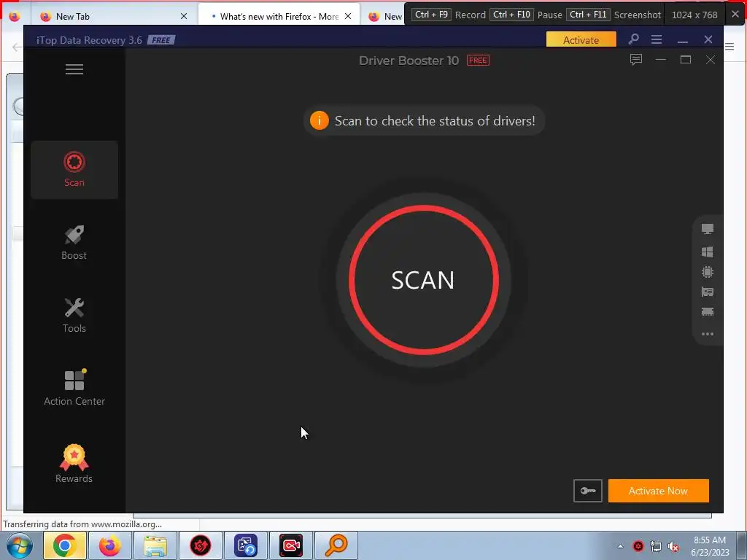Open Firefox from the taskbar

[x=110, y=545]
